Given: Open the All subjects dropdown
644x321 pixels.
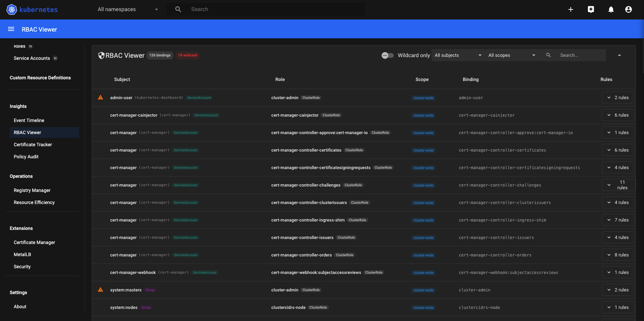Looking at the screenshot, I should 458,55.
